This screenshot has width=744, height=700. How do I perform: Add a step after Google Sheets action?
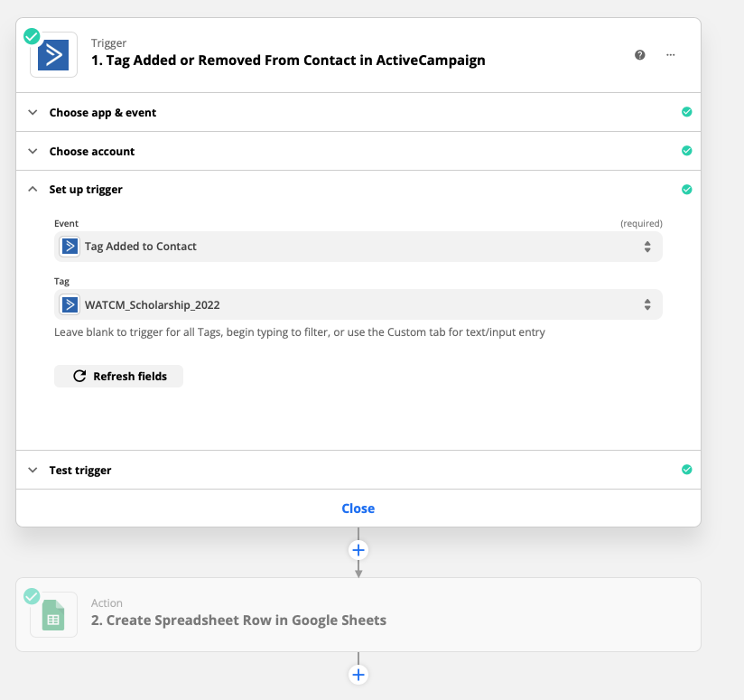point(358,675)
